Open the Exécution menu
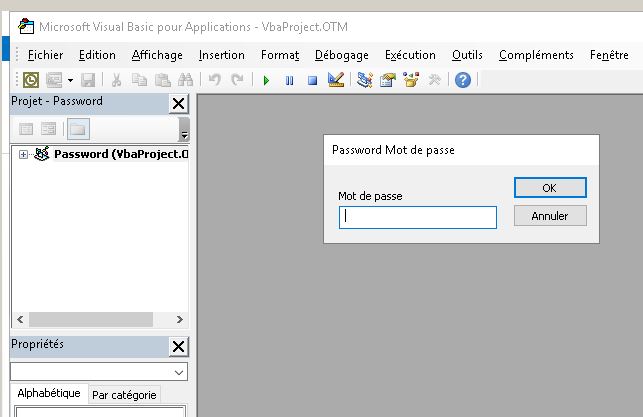This screenshot has height=417, width=643. pos(410,55)
